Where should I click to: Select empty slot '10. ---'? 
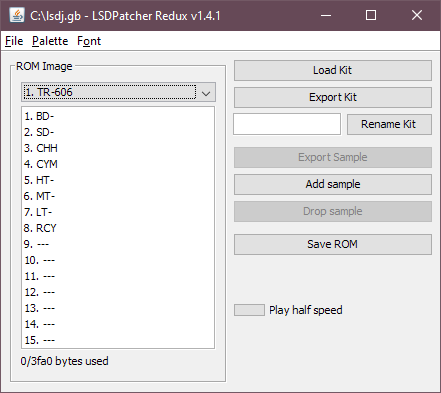(118, 260)
